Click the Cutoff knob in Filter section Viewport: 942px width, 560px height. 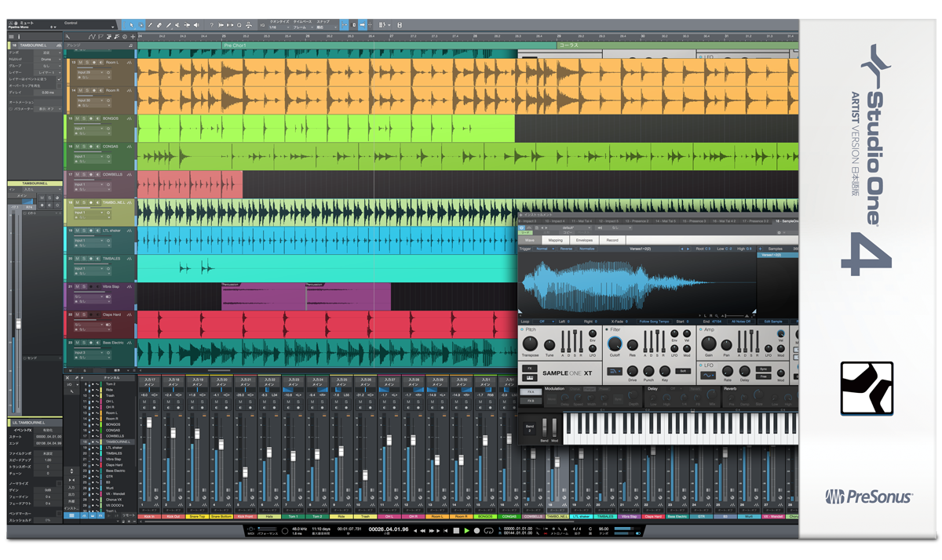tap(615, 344)
